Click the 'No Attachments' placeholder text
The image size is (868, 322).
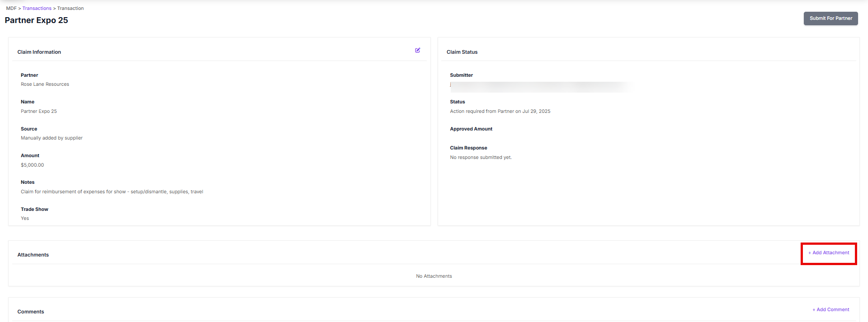pyautogui.click(x=434, y=276)
